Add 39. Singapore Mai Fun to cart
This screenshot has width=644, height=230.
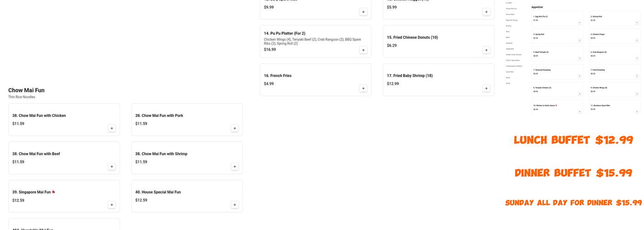(112, 205)
